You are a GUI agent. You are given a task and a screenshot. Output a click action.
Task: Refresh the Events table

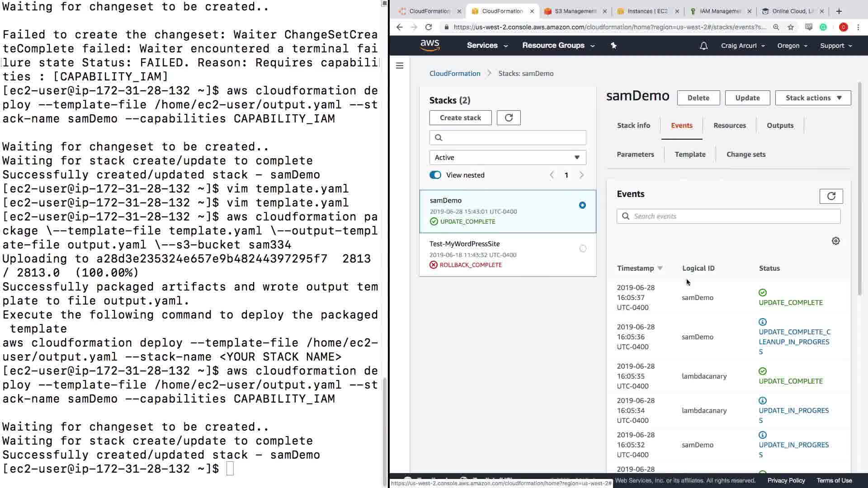pyautogui.click(x=831, y=196)
